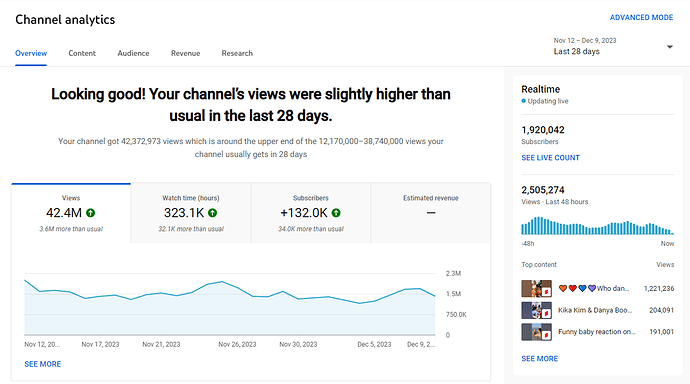Click the Kika Kim & Danya Boo... title

[595, 310]
